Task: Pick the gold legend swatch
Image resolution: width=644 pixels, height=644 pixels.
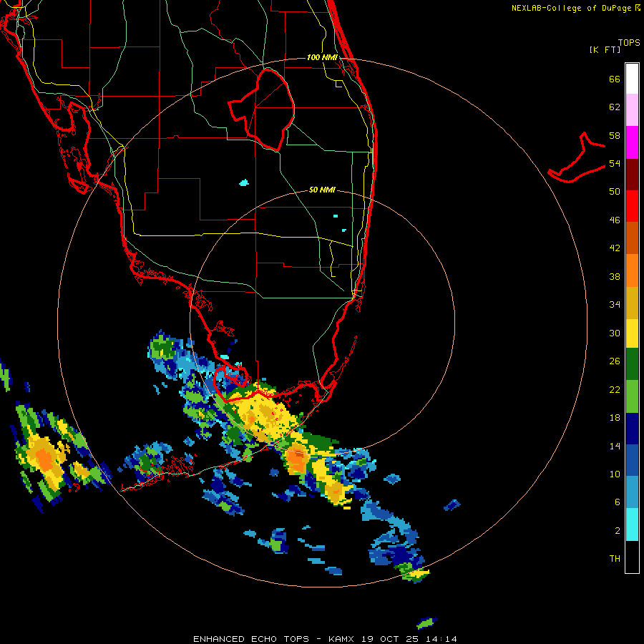Action: point(632,303)
